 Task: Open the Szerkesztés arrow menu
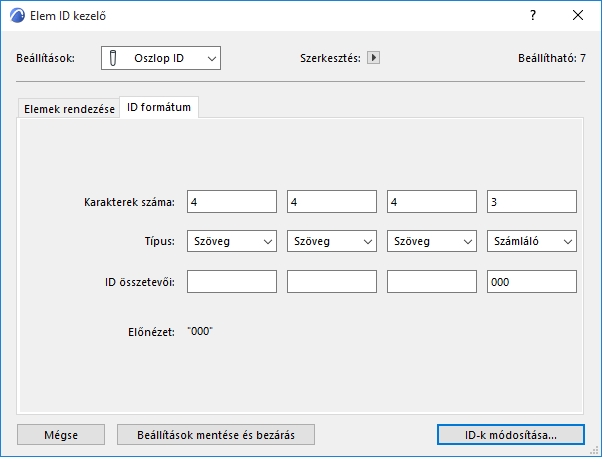pyautogui.click(x=374, y=58)
